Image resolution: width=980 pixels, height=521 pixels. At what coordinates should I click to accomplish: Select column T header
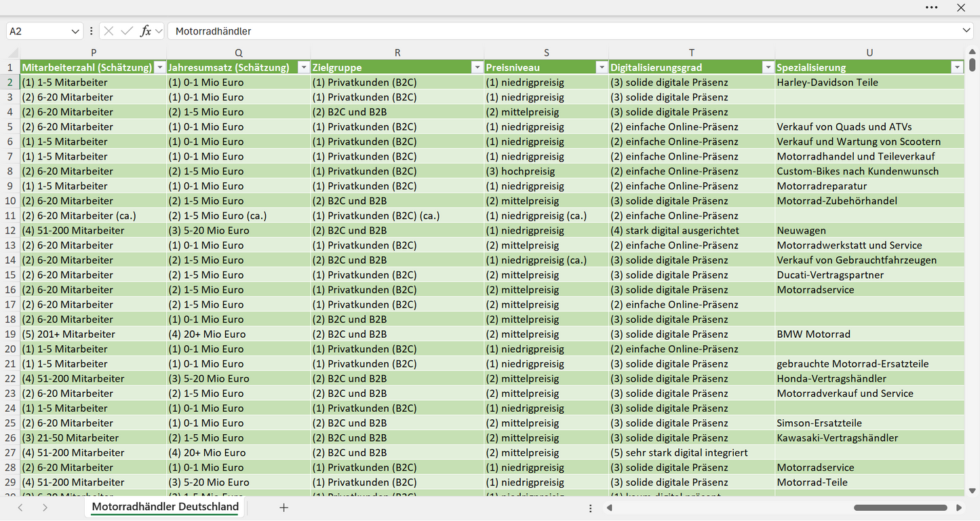point(692,53)
